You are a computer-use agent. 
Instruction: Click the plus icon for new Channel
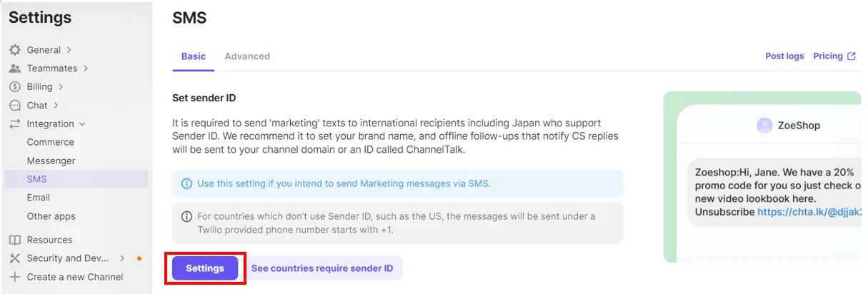pyautogui.click(x=14, y=277)
